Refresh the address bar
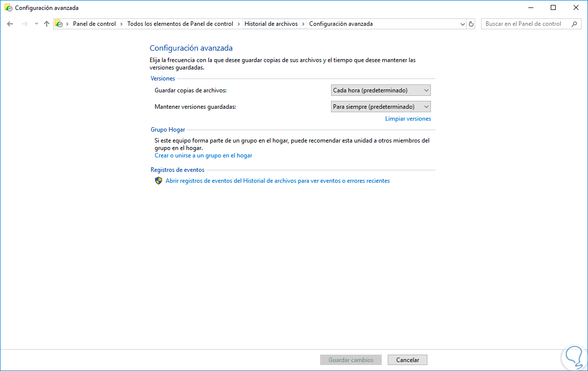Viewport: 588px width, 371px height. coord(471,24)
